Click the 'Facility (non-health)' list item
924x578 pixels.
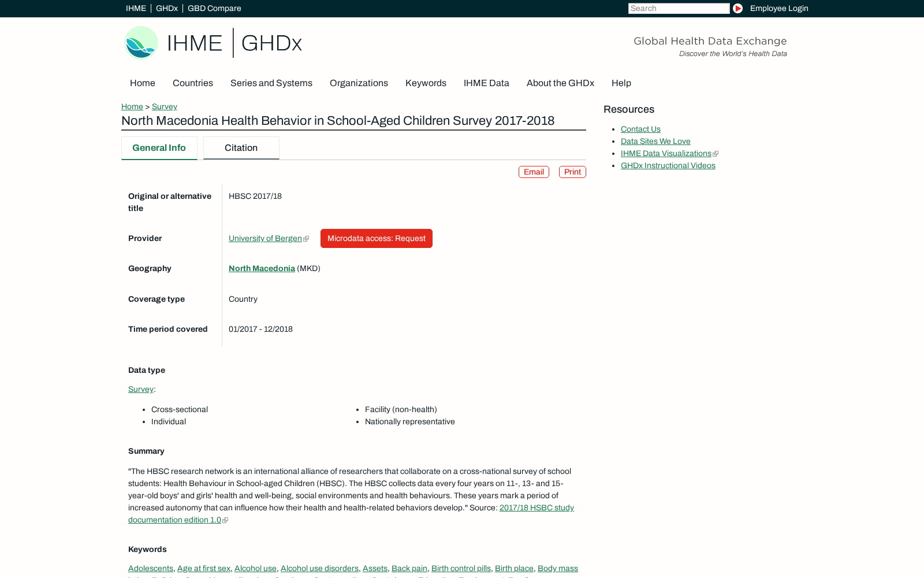401,409
